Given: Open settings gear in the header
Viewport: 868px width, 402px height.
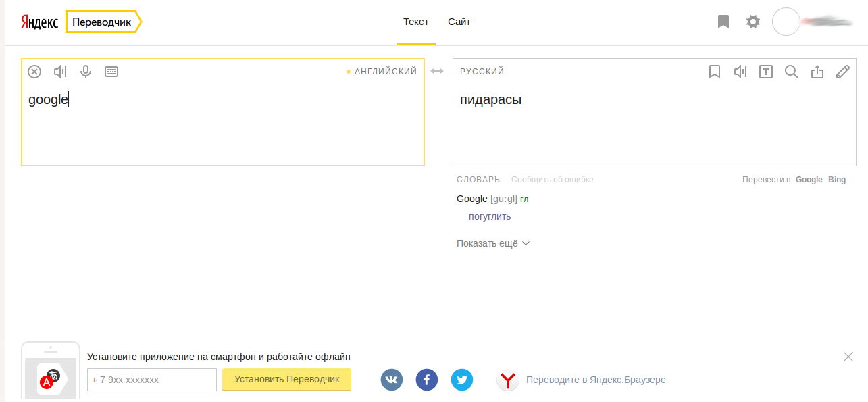Looking at the screenshot, I should pos(753,22).
